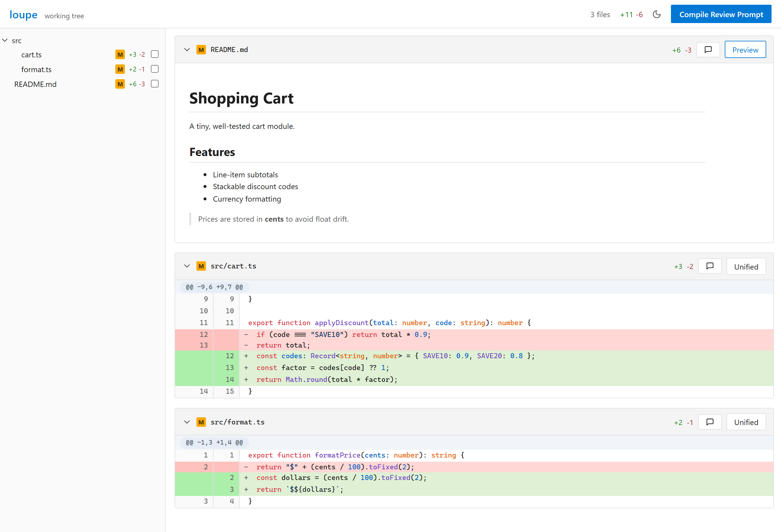The height and width of the screenshot is (532, 781).
Task: Click the 3 files summary text
Action: (600, 14)
